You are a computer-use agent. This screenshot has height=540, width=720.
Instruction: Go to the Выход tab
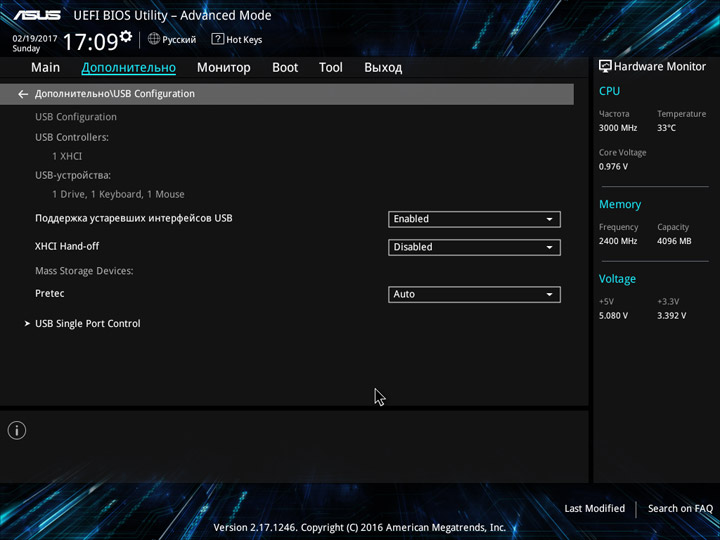(383, 68)
